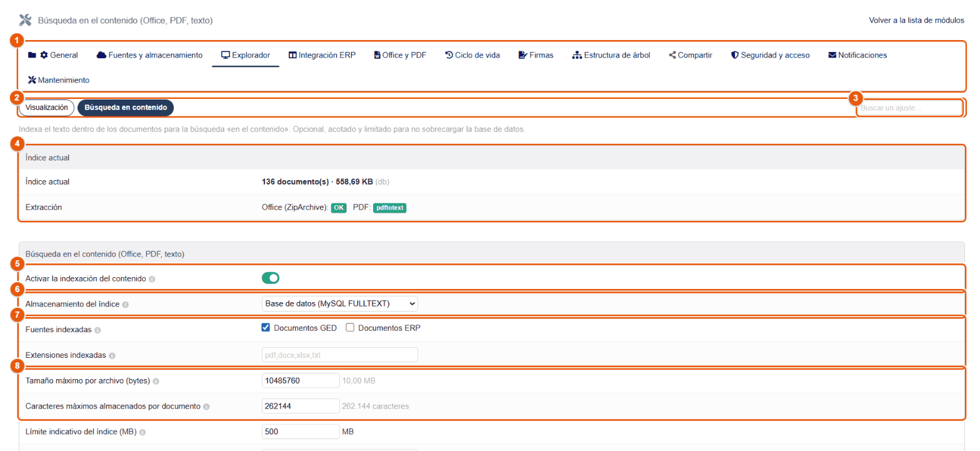980x451 pixels.
Task: Click the pdftotext badge
Action: point(390,208)
